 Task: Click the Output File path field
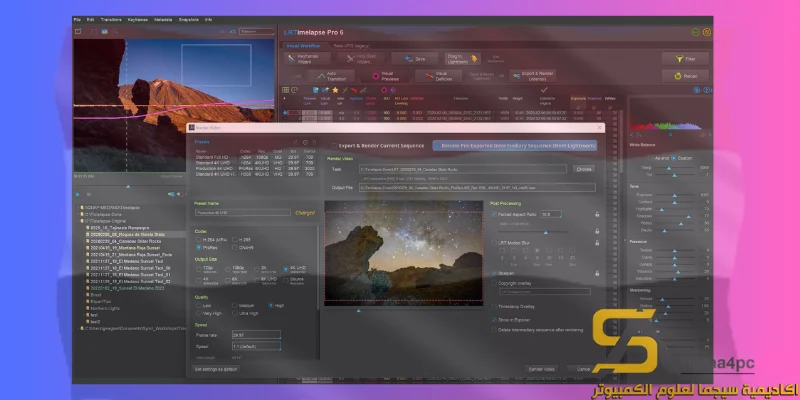(477, 188)
